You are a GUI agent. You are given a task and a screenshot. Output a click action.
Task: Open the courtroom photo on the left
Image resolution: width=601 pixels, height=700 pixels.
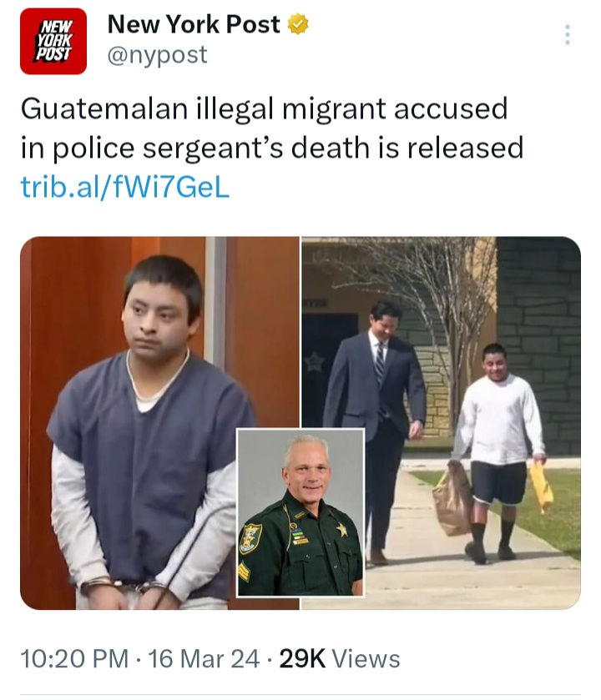(x=160, y=423)
